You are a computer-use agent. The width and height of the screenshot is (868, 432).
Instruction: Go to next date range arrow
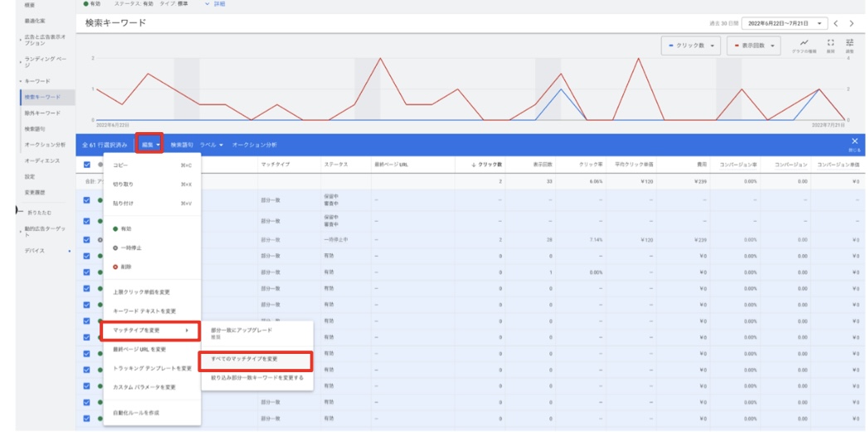(851, 23)
